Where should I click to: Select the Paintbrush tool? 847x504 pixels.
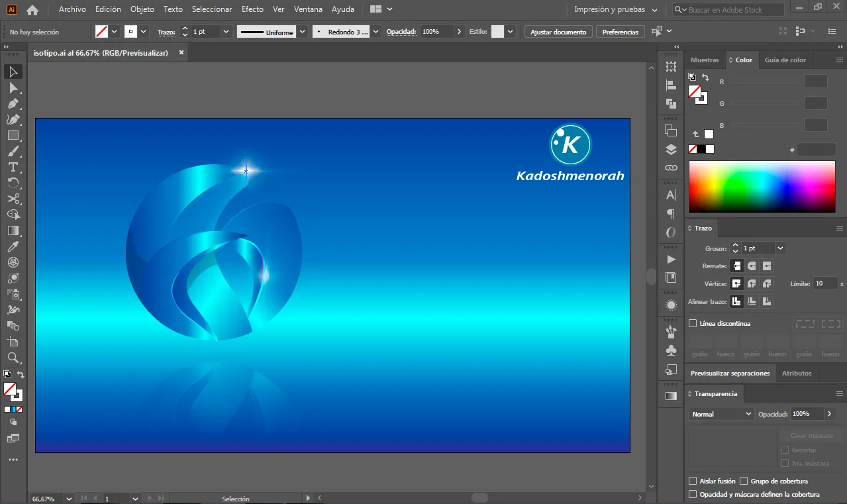[13, 152]
